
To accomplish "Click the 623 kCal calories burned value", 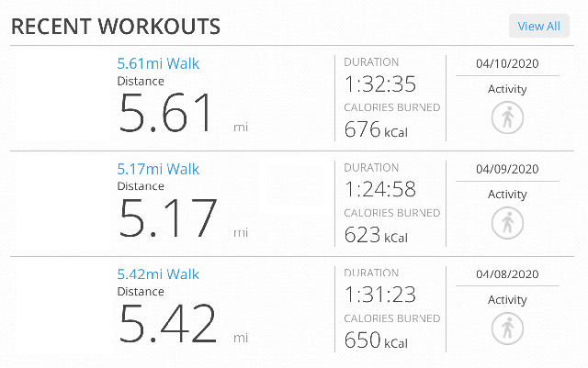I will coord(376,235).
